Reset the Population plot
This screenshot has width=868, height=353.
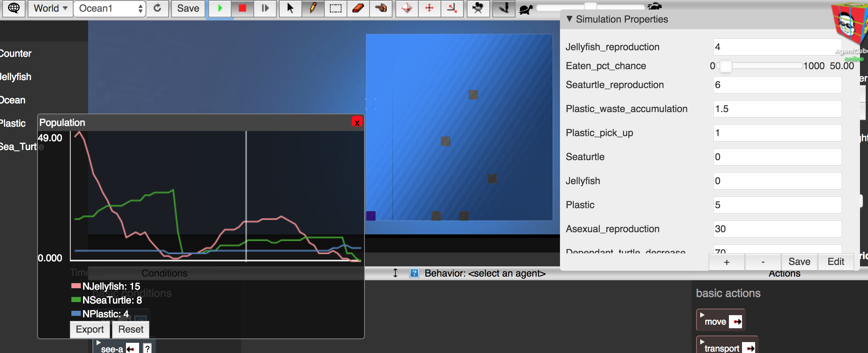click(131, 329)
